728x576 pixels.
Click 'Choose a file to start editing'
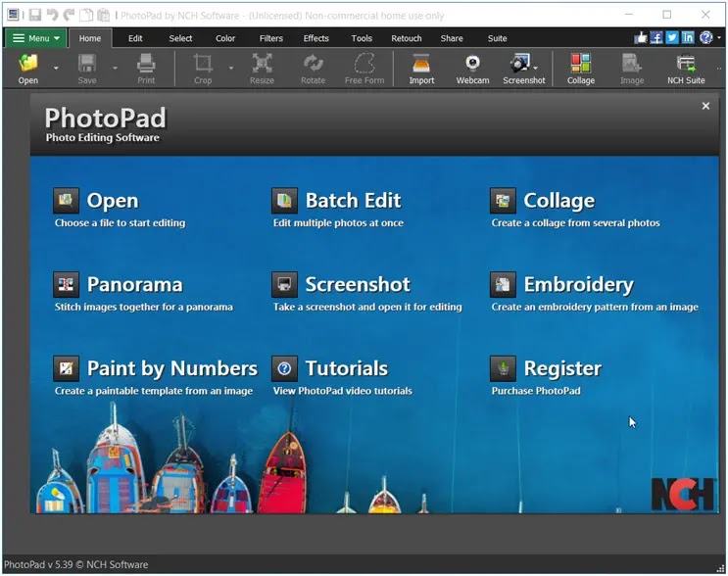pyautogui.click(x=120, y=222)
